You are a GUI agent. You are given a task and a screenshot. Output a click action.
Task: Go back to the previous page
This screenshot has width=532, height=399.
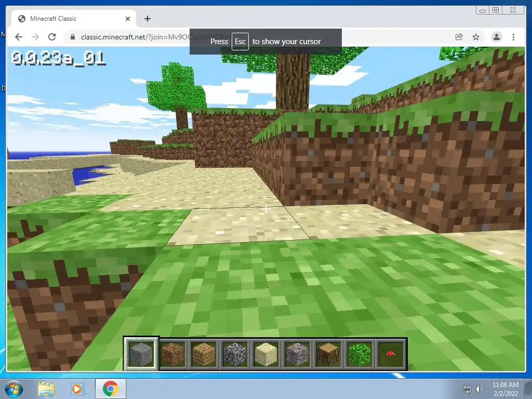(19, 37)
